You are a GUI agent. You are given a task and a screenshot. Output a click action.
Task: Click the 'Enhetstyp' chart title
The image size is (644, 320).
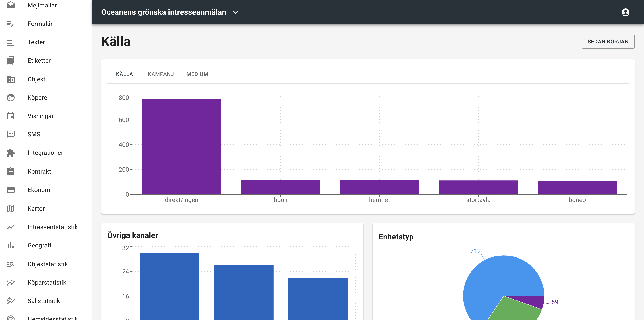point(396,237)
